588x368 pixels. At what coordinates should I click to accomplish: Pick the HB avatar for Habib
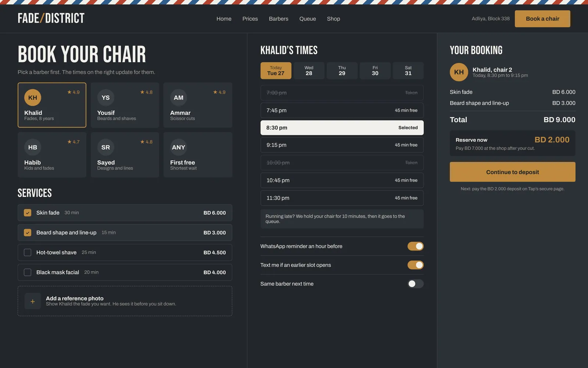33,148
